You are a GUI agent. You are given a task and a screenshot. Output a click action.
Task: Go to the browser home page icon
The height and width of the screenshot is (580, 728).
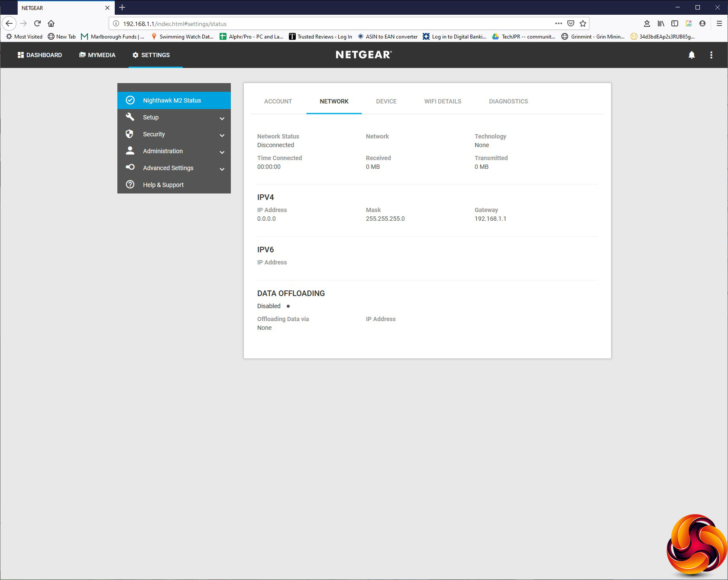(x=51, y=23)
